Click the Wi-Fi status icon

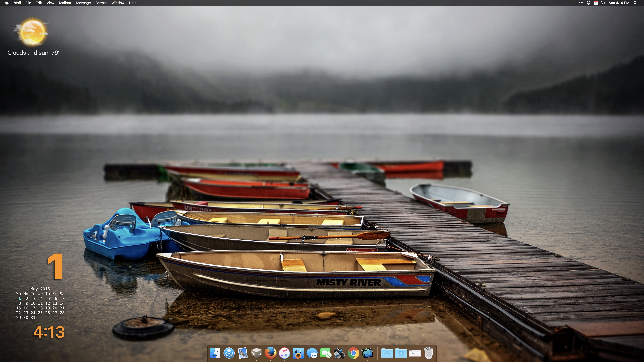tap(603, 3)
